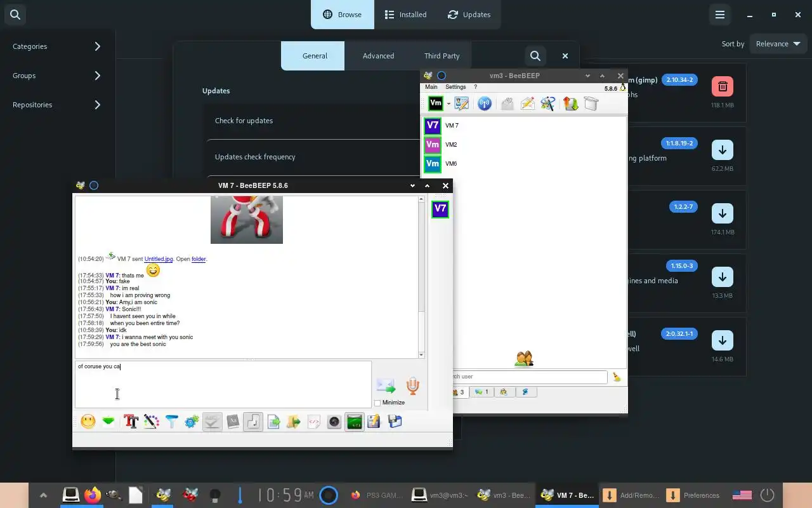Click the green down-arrow icon in chat toolbar
Viewport: 812px width, 508px height.
(108, 422)
